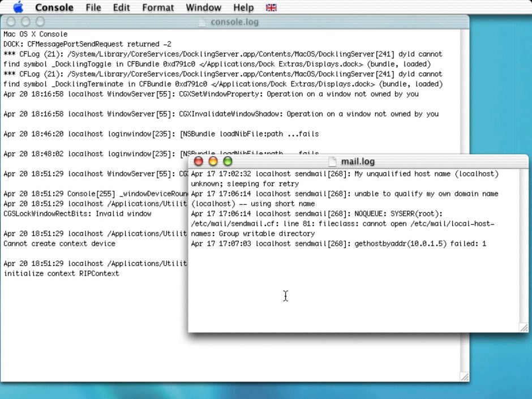Click the 'Mac OS X Console' line
Viewport: 532px width, 399px height.
pyautogui.click(x=36, y=35)
